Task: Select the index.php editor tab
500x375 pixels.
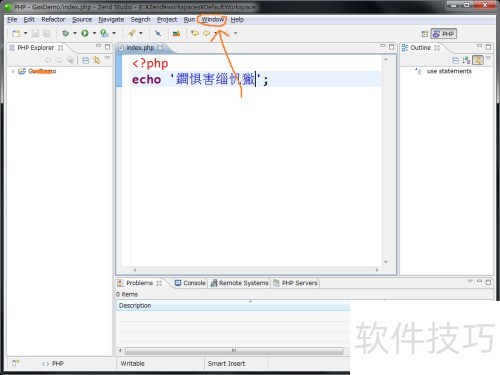Action: coord(140,48)
